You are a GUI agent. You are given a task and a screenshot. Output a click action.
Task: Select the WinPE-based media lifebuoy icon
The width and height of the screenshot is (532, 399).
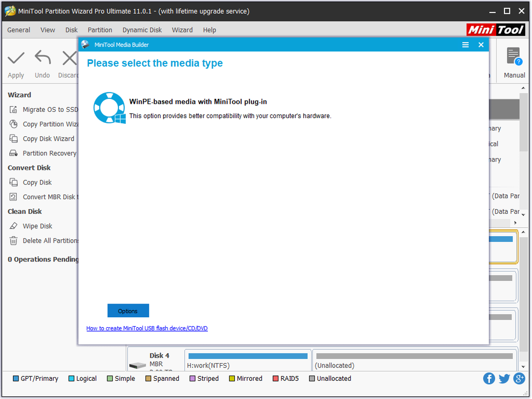109,108
